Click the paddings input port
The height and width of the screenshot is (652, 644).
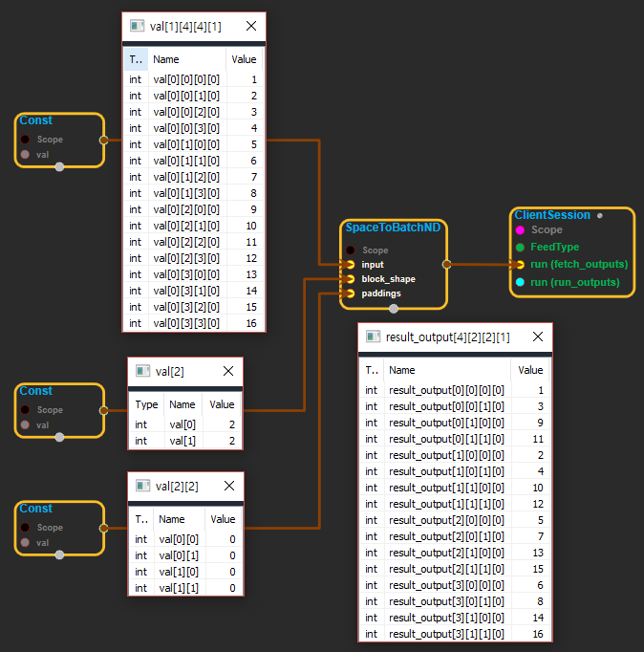[351, 293]
